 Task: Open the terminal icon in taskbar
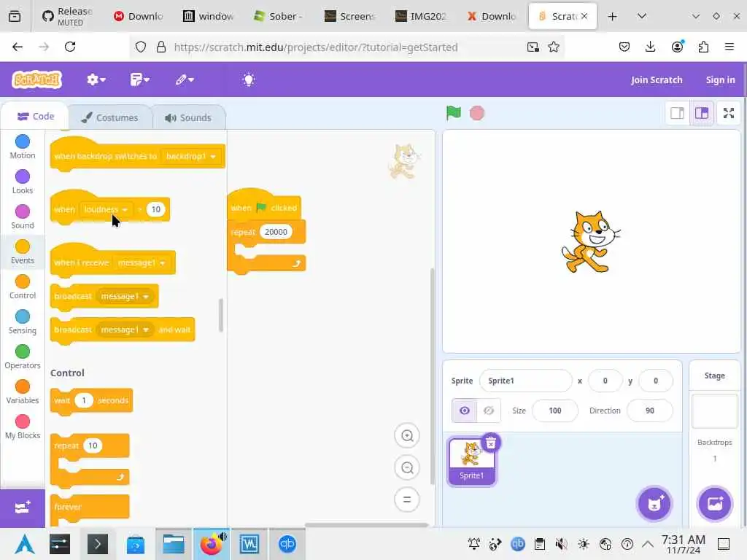coord(97,544)
